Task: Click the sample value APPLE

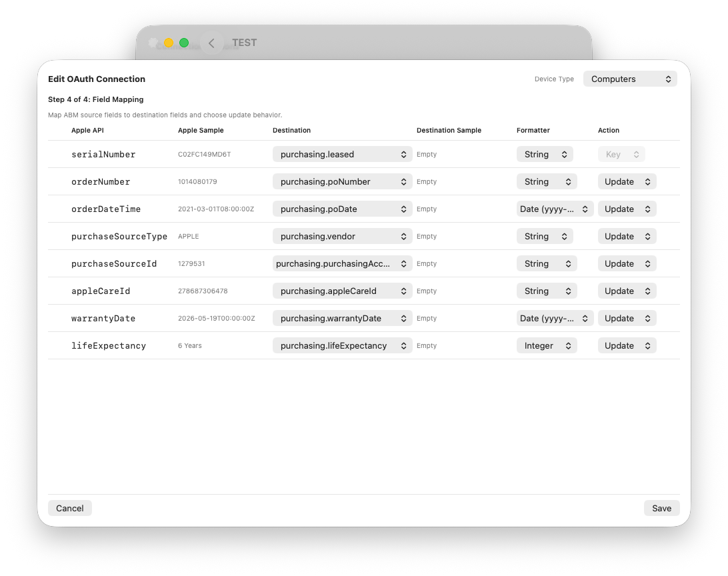Action: coord(189,237)
